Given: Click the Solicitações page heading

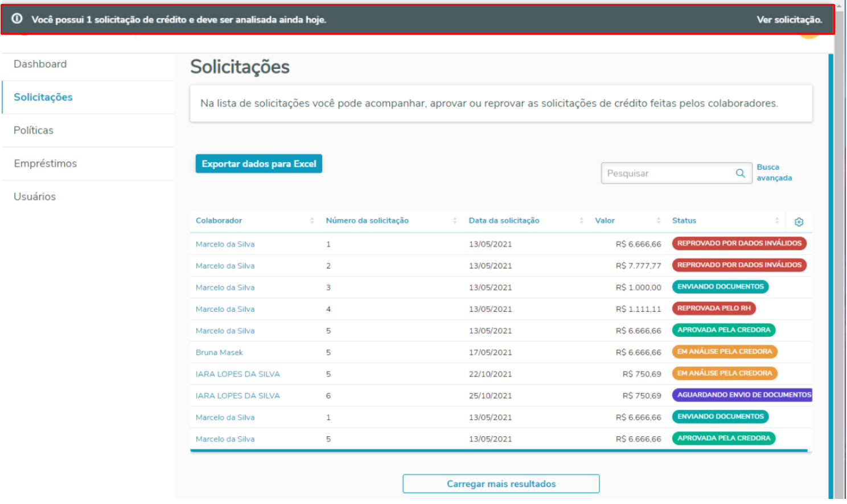Looking at the screenshot, I should (240, 67).
